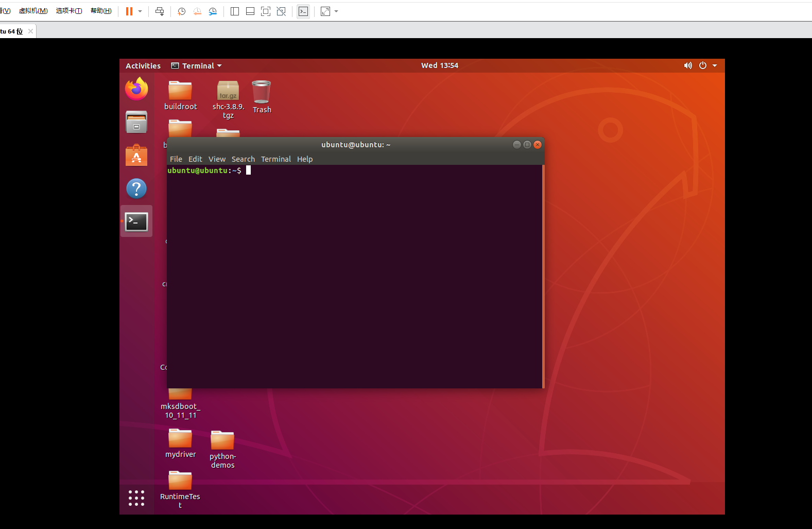Close the '64 位' virtual machine tab
The width and height of the screenshot is (812, 529).
point(30,31)
